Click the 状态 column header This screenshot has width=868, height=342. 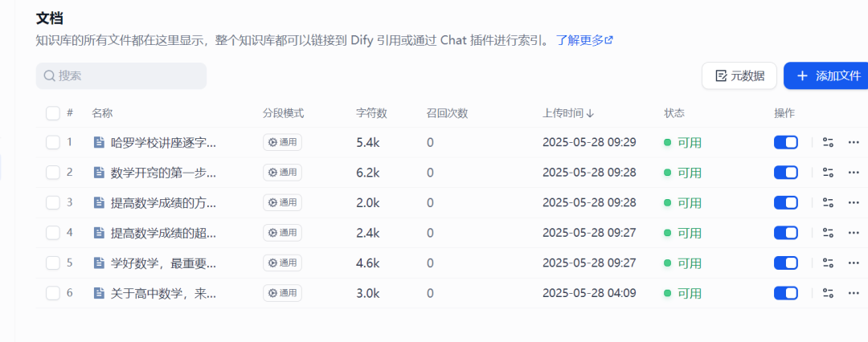(674, 113)
